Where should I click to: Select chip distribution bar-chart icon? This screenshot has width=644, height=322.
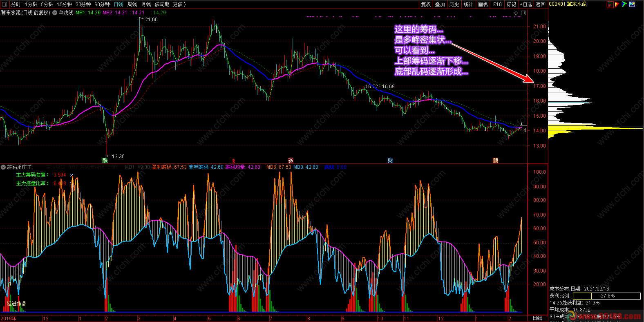pos(610,4)
